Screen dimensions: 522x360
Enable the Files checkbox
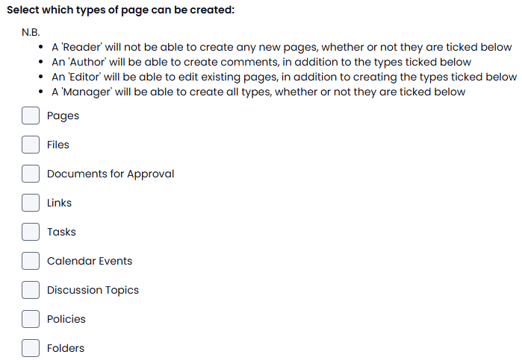[x=31, y=145]
